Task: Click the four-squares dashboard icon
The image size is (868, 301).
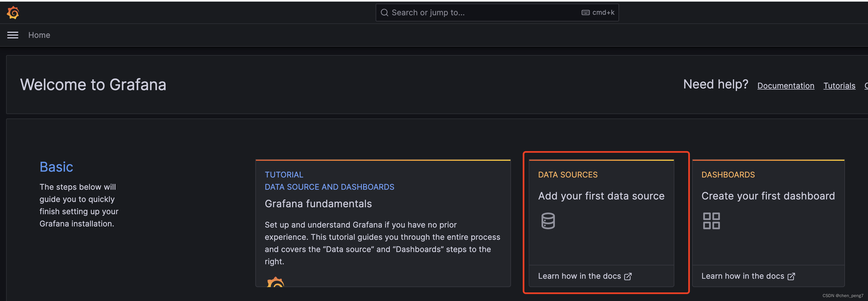Action: (x=711, y=221)
